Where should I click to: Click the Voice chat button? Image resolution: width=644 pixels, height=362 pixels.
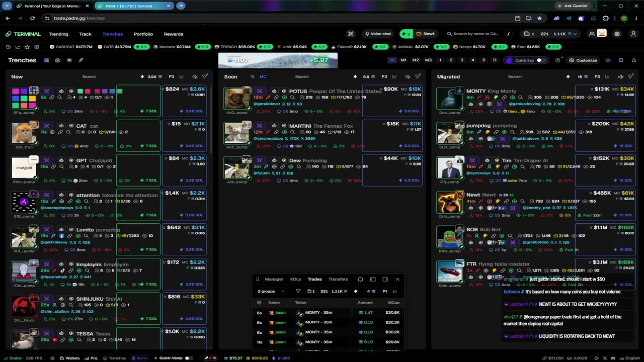378,34
